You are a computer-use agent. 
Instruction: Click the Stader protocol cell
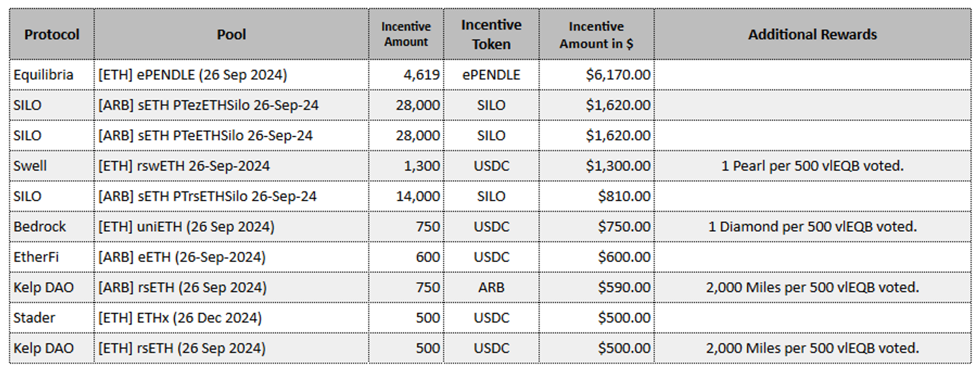[x=34, y=318]
